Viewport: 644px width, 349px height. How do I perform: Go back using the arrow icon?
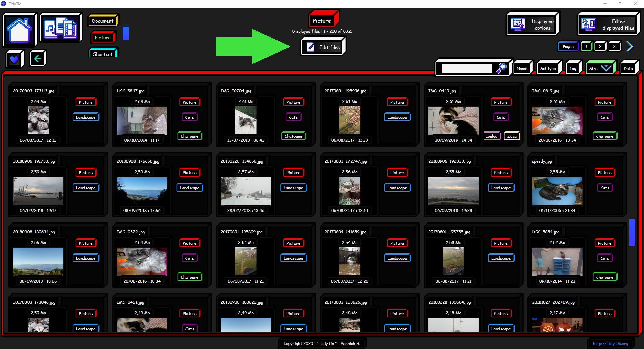click(37, 59)
